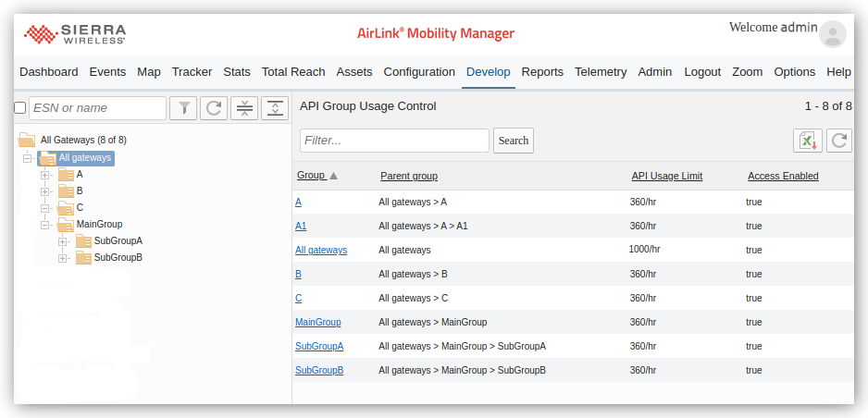Open group B link in table

click(x=298, y=275)
